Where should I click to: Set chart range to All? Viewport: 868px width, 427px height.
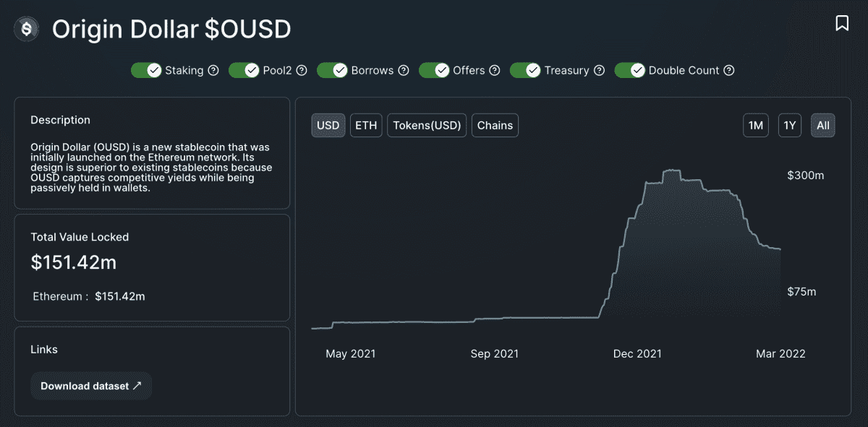823,125
